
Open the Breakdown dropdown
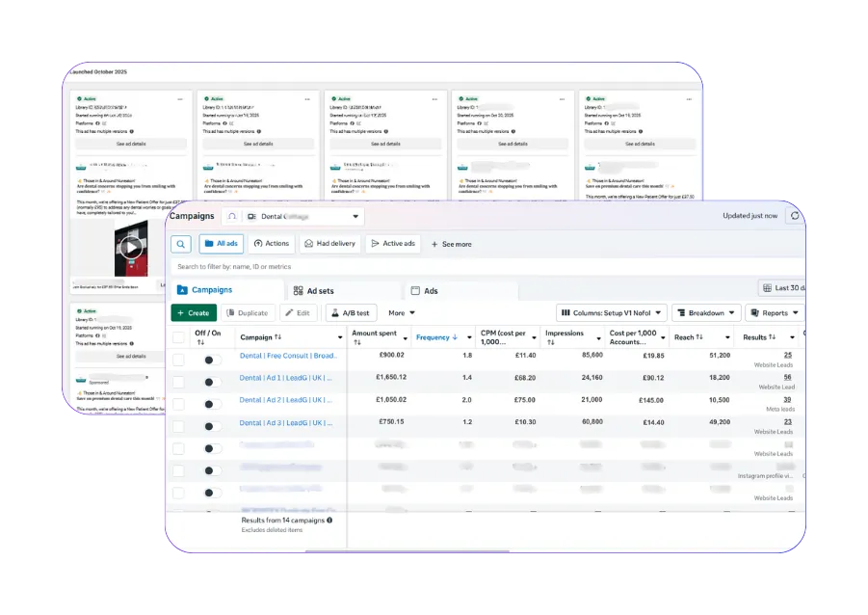pos(706,313)
